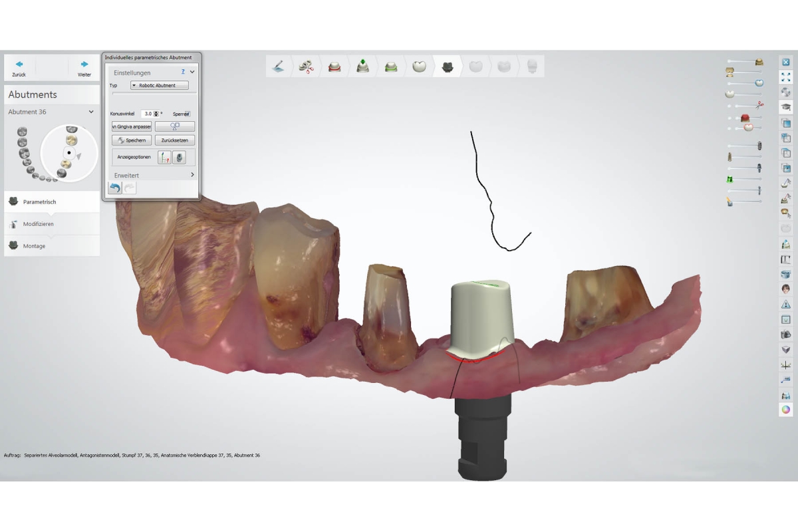Screen dimensions: 798x532
Task: Toggle the axis display option button
Action: (164, 157)
